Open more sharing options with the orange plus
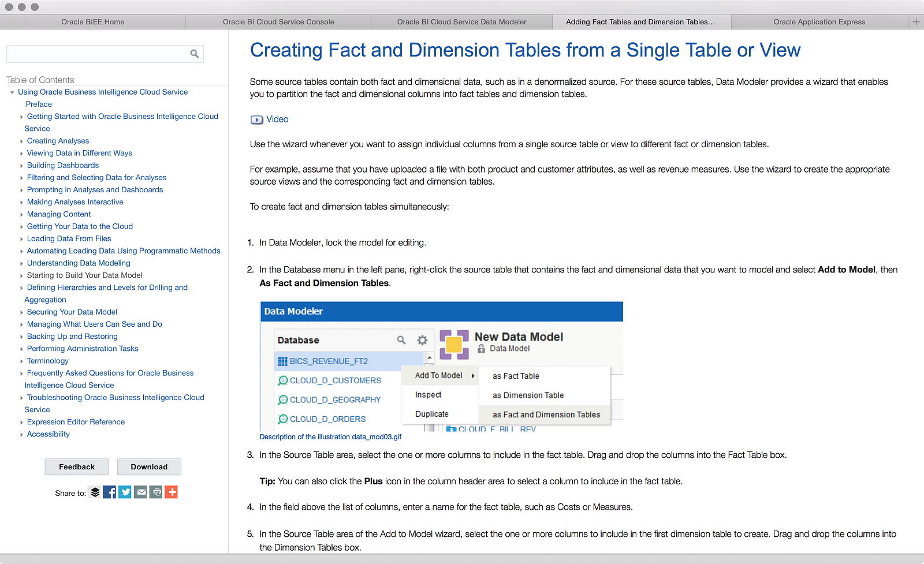The width and height of the screenshot is (924, 564). pyautogui.click(x=172, y=492)
